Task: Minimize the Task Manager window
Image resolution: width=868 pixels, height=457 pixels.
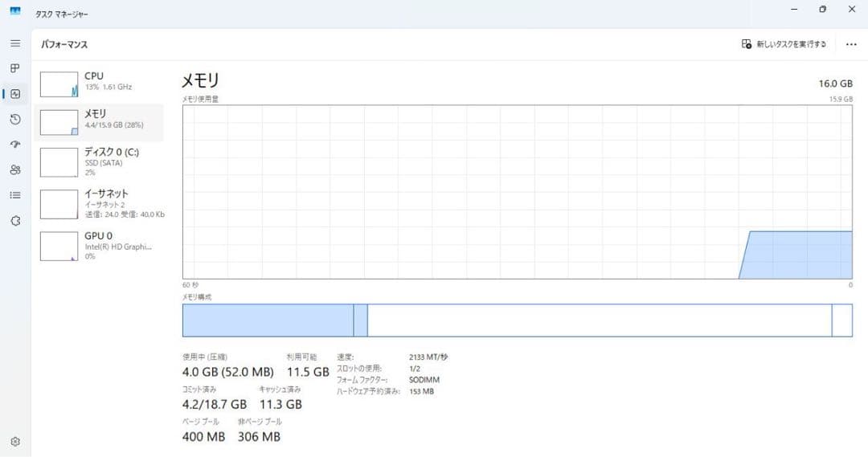Action: click(x=794, y=10)
